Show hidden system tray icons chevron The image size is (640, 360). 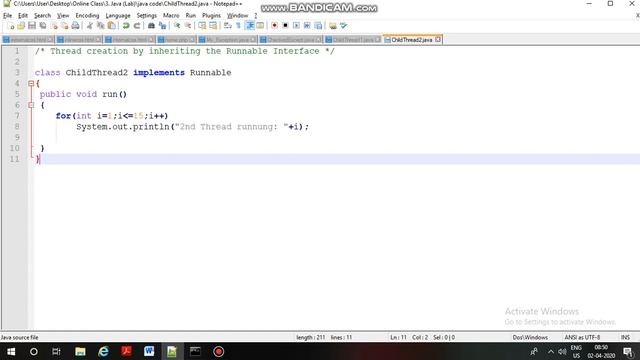point(551,351)
